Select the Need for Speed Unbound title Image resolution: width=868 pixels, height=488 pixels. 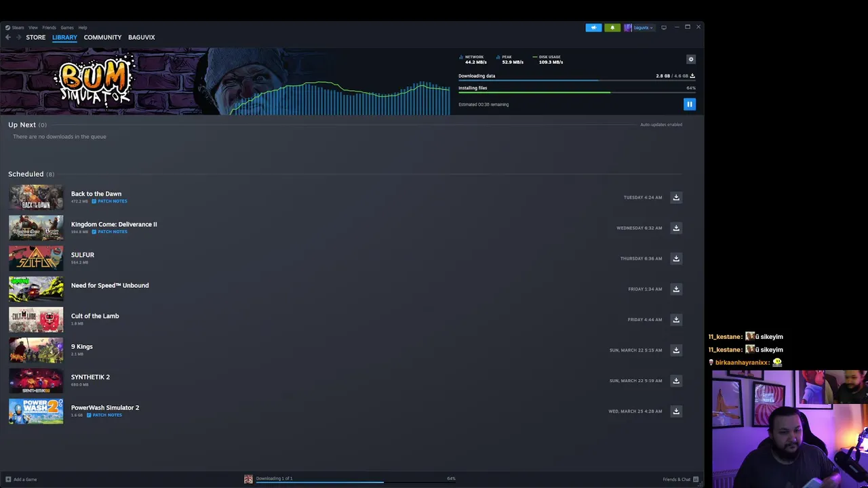(110, 285)
